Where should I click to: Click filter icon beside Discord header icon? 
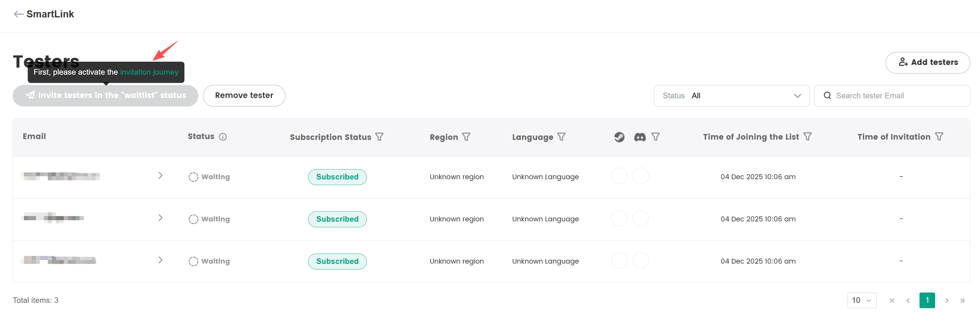(655, 136)
